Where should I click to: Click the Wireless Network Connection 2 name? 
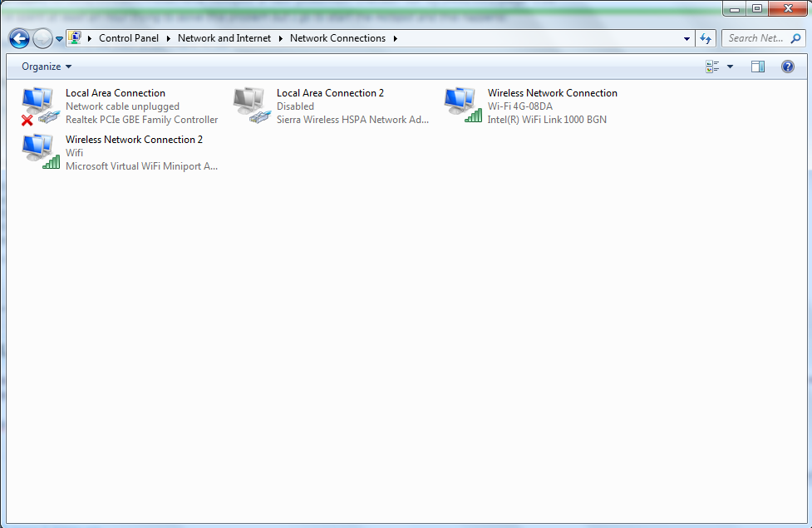[x=134, y=140]
